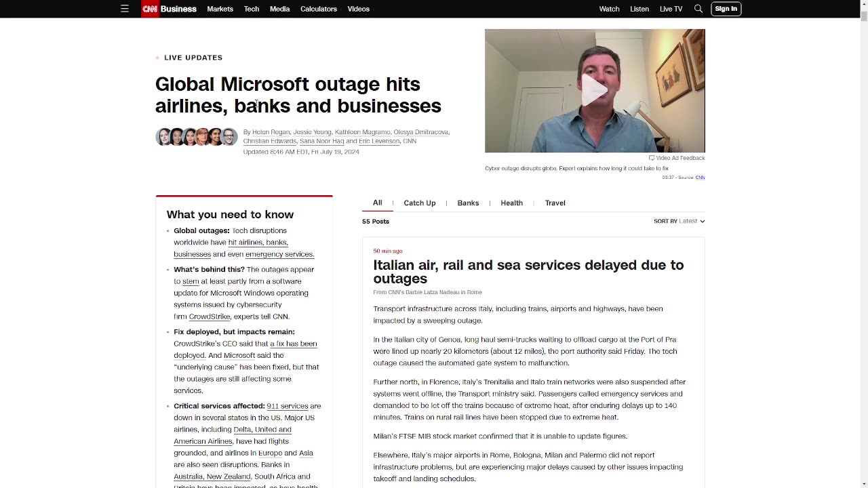This screenshot has width=868, height=488.
Task: Open the Calculators menu item
Action: click(319, 9)
